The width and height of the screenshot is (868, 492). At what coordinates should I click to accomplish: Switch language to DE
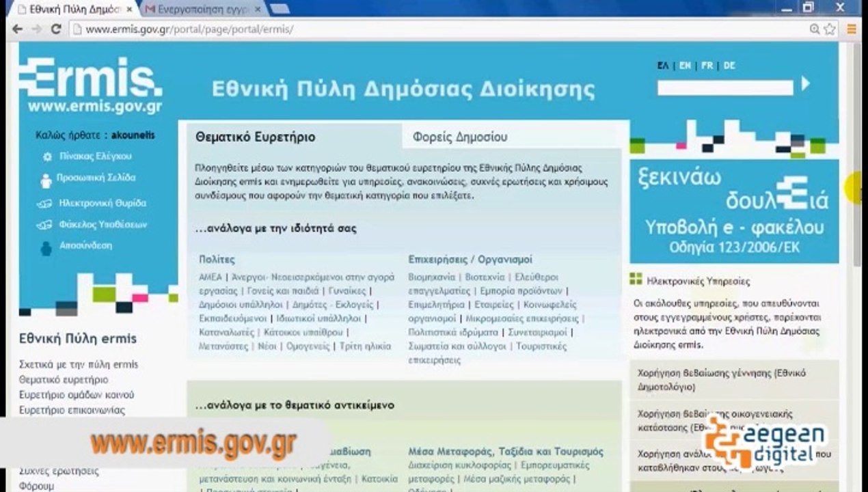pos(729,66)
